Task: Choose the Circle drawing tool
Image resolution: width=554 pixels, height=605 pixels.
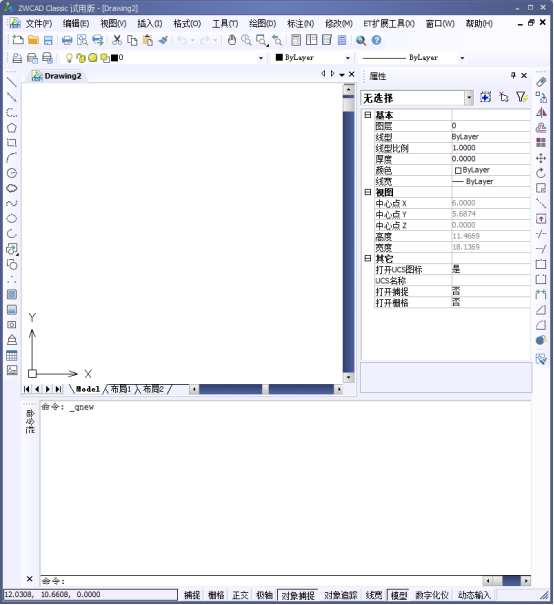Action: tap(12, 173)
